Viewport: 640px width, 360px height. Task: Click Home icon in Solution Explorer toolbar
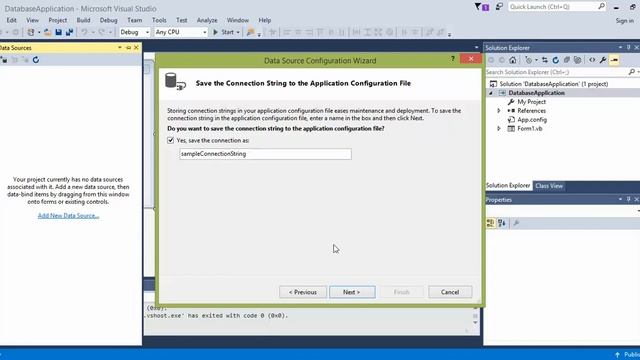[513, 60]
